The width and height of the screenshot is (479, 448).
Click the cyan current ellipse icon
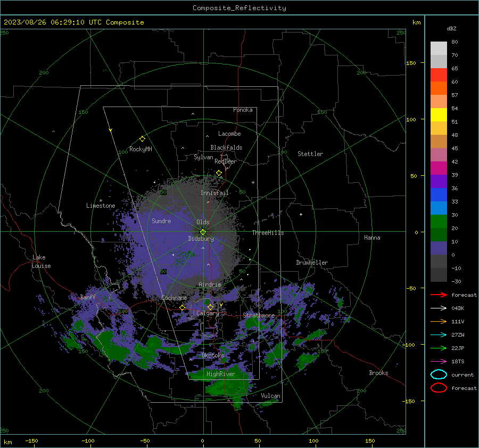(439, 374)
